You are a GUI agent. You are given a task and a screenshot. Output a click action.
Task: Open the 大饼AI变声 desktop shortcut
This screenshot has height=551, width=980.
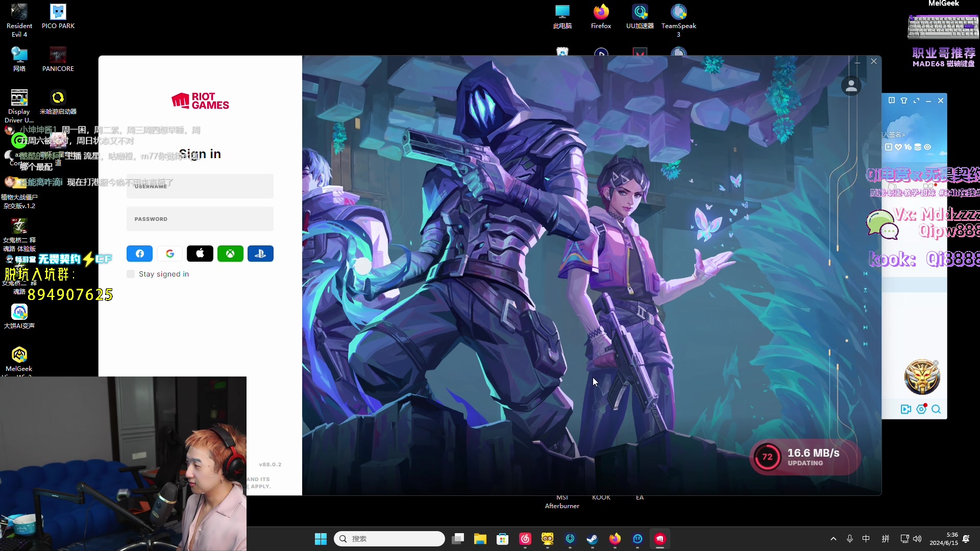point(19,317)
